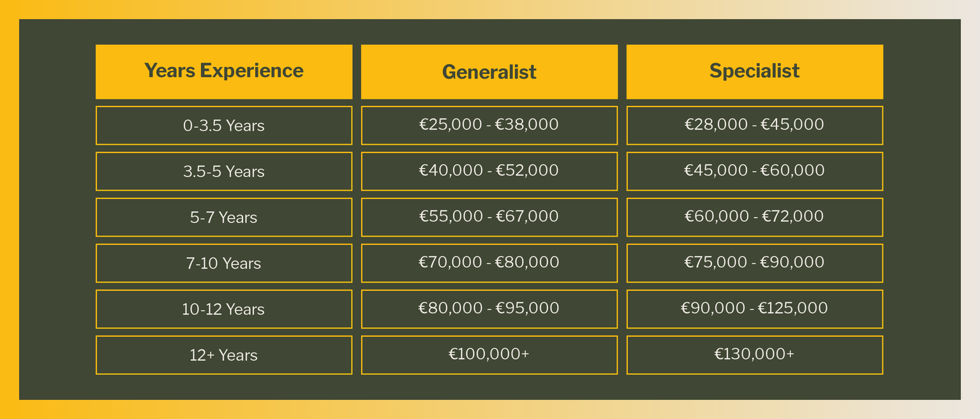Select the €60,000 - €72,000 specialist cell
This screenshot has height=419, width=980.
(x=755, y=217)
